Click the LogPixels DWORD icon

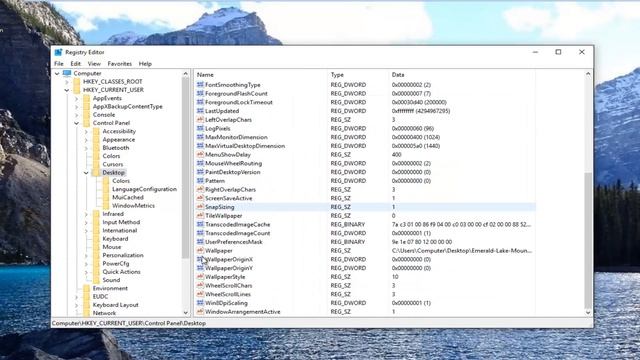(200, 128)
